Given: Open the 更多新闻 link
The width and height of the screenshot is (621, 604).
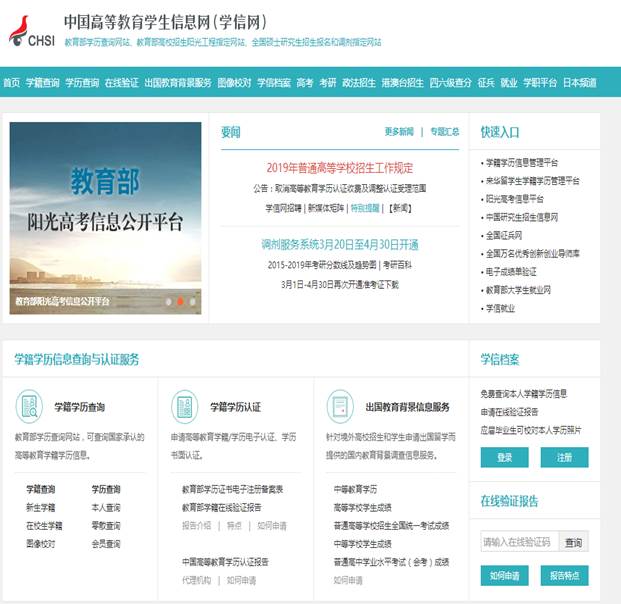Looking at the screenshot, I should [x=398, y=132].
